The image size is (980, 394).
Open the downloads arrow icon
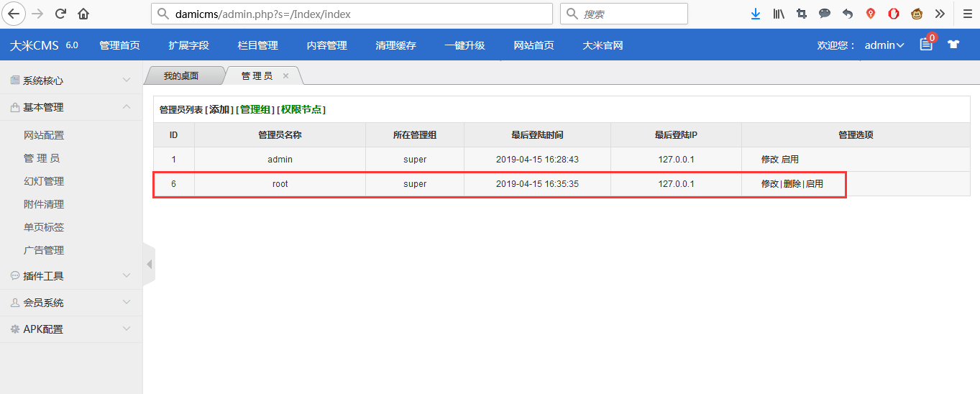756,14
